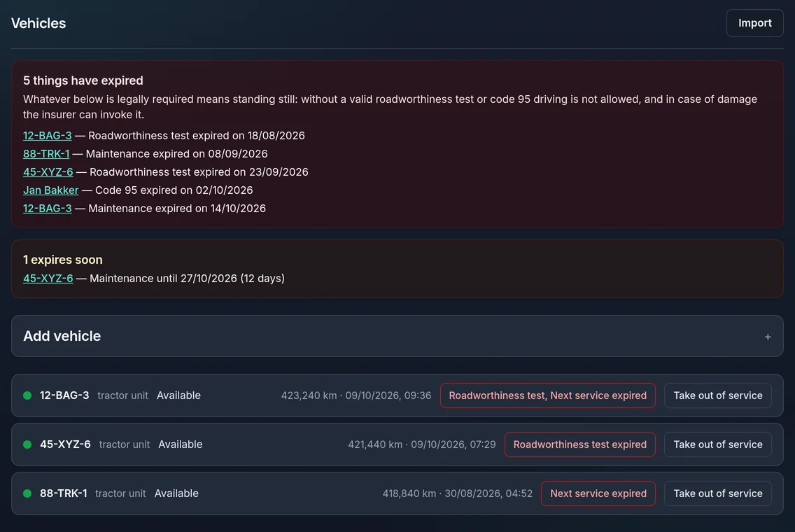
Task: Click the 12-BAG-3 plate in vehicle list
Action: pyautogui.click(x=64, y=395)
